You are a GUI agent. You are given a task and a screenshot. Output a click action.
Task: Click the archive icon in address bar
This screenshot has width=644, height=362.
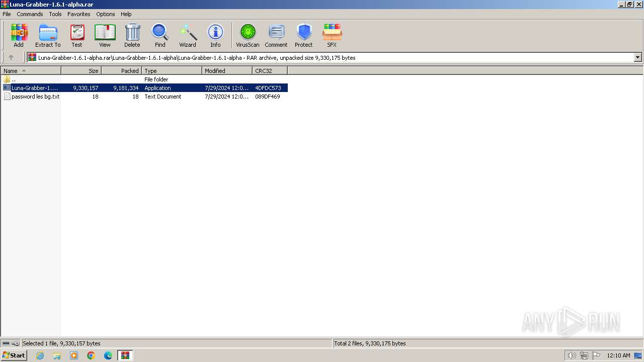pyautogui.click(x=32, y=57)
